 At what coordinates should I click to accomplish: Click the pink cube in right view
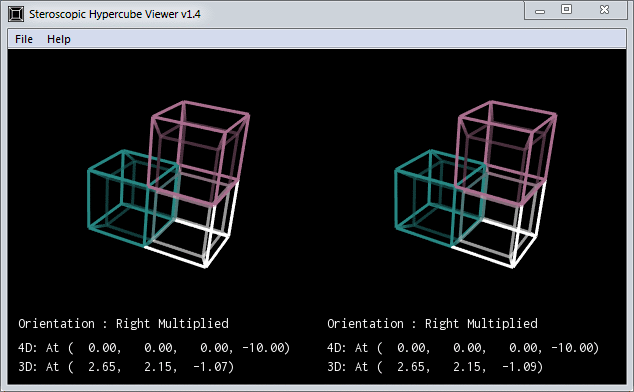click(x=506, y=153)
